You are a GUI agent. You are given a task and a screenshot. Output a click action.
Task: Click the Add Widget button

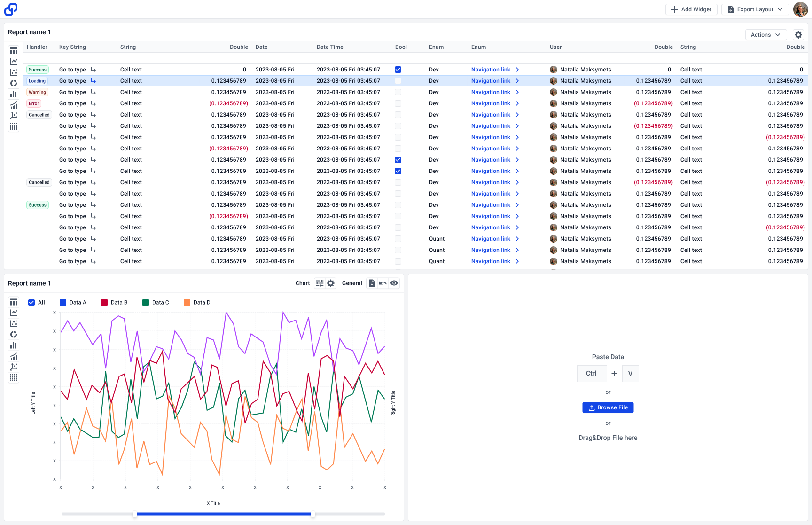691,9
